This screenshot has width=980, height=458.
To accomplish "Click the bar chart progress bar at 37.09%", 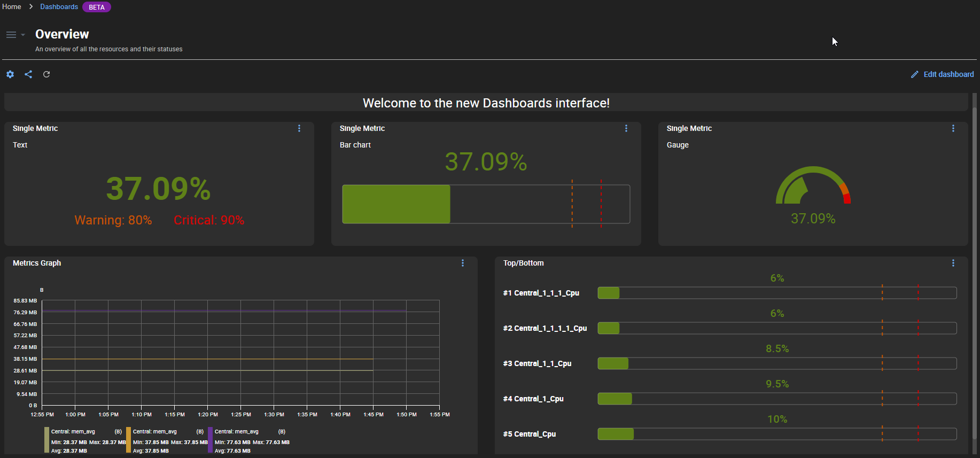I will (x=486, y=204).
